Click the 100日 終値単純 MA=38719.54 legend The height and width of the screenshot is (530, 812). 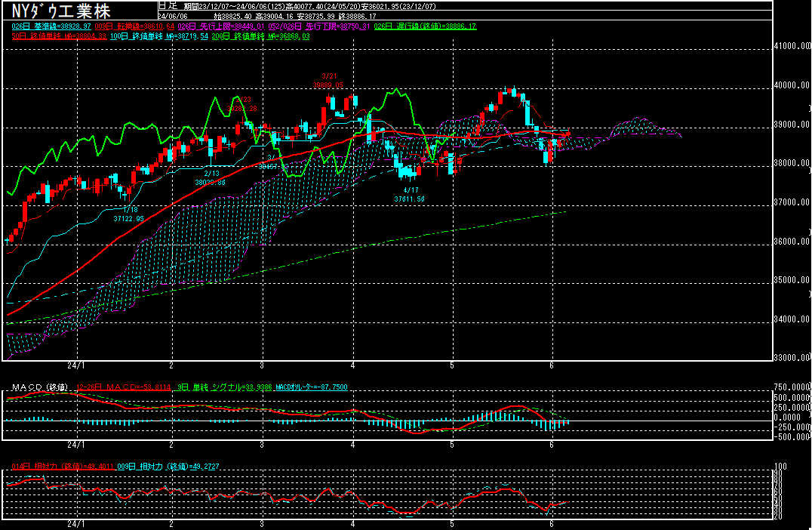pos(159,36)
